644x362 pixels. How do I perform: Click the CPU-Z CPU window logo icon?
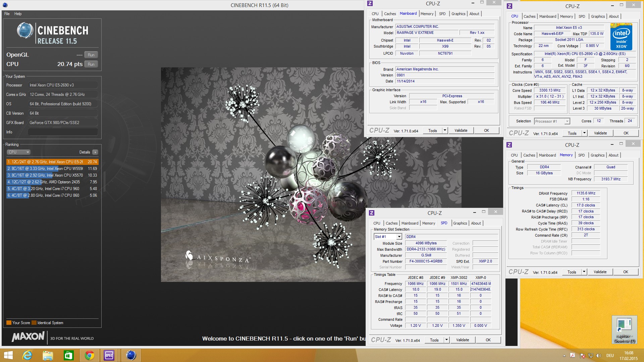[509, 6]
